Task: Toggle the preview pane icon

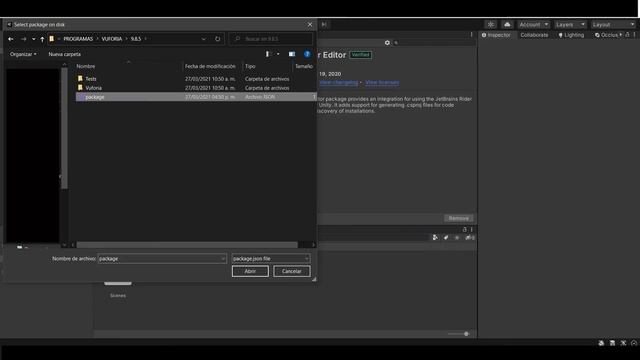Action: point(292,54)
